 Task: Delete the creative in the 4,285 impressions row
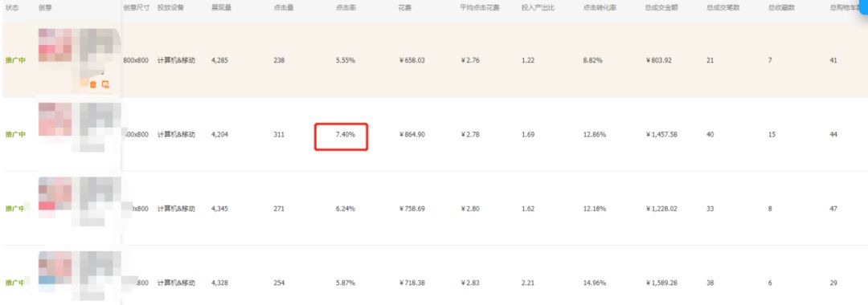pos(93,84)
